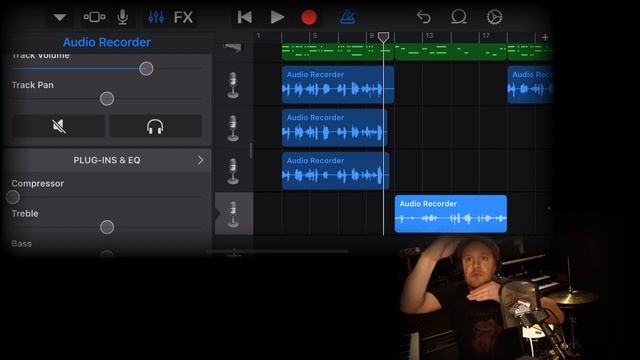Select the Track Pan label
Screen dimensions: 640x360
click(33, 85)
